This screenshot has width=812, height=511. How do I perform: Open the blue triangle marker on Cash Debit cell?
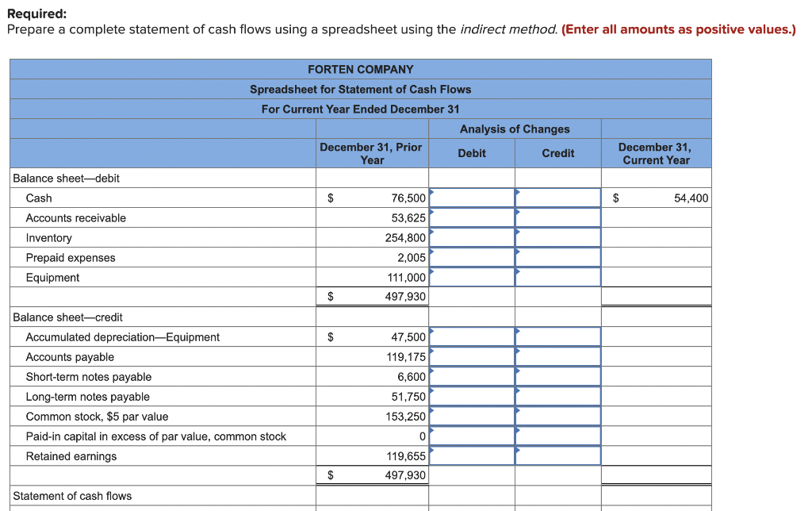pos(433,193)
